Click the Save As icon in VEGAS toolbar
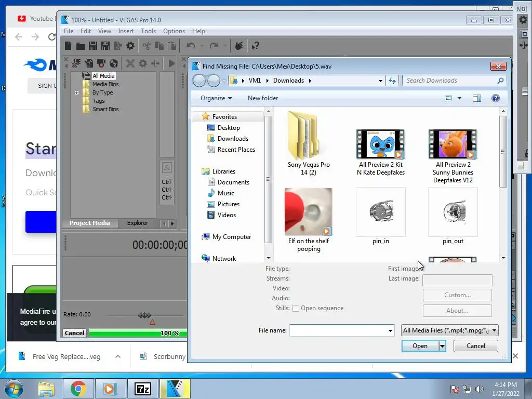This screenshot has width=532, height=399. pyautogui.click(x=105, y=46)
